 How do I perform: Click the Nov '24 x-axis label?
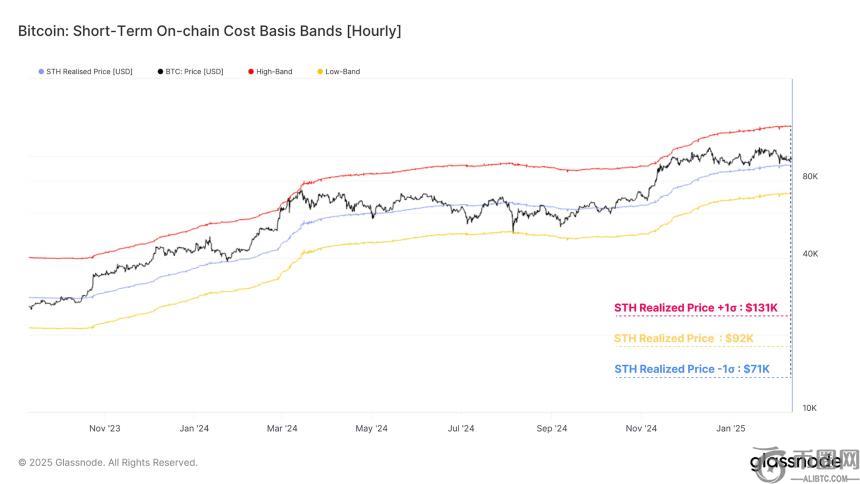point(641,428)
